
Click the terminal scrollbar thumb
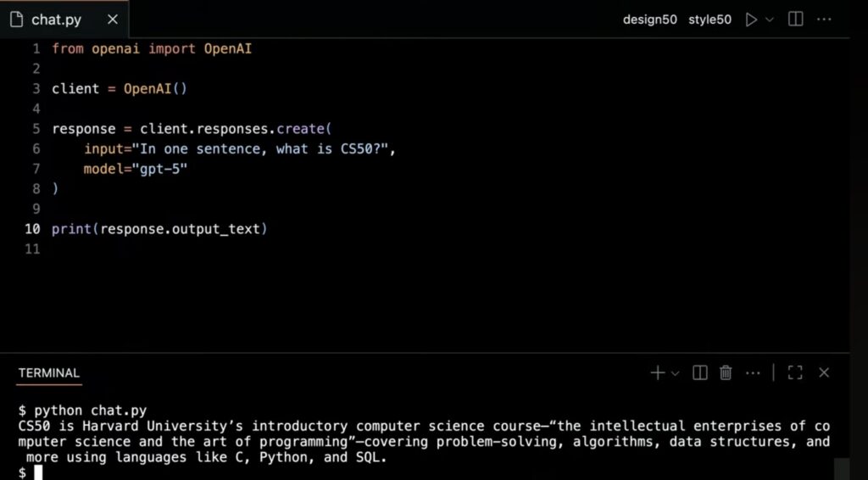click(x=842, y=469)
